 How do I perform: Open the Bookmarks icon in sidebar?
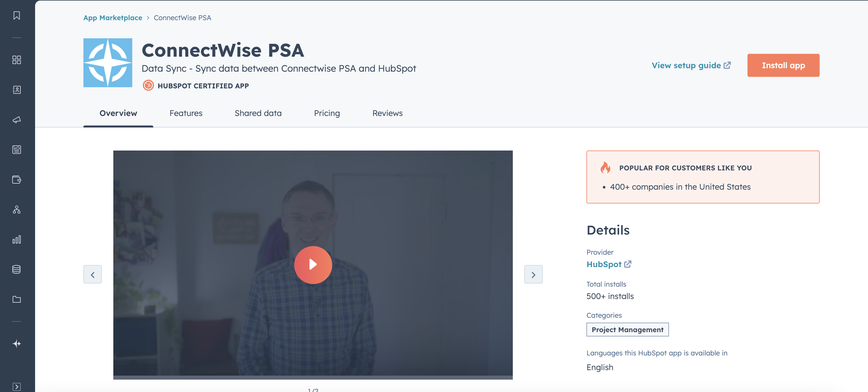point(16,16)
